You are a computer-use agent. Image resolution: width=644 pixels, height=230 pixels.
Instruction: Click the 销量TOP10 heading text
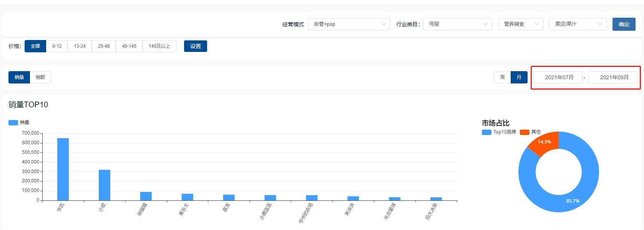[x=28, y=105]
